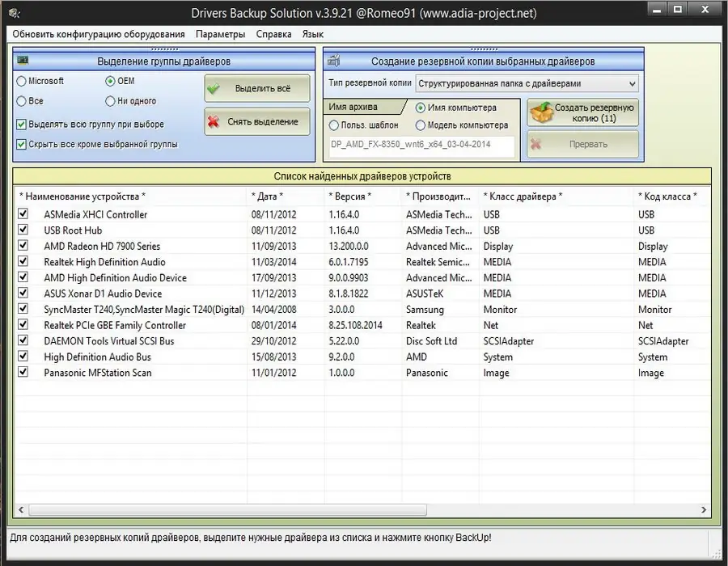Sort by the Класс драйвера column header
Image resolution: width=728 pixels, height=566 pixels.
coord(523,196)
